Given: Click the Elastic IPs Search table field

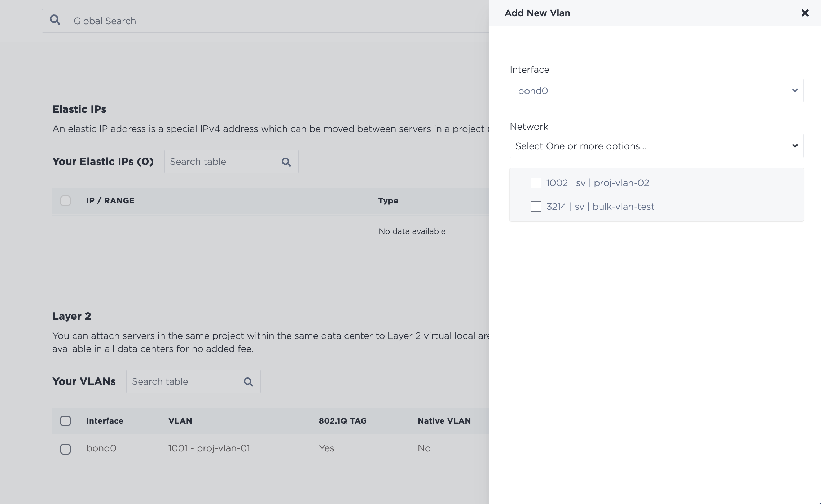Looking at the screenshot, I should click(232, 162).
